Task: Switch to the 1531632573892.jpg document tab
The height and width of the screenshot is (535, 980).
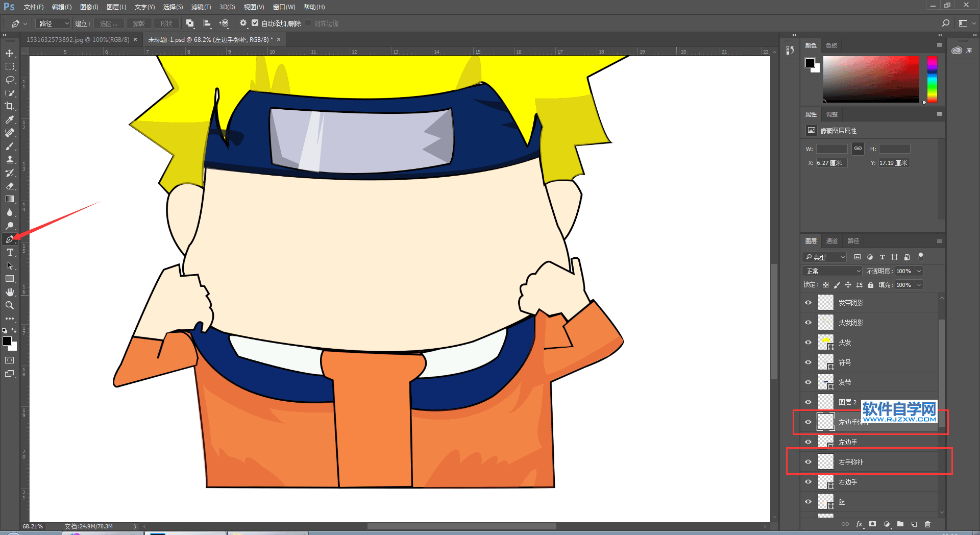Action: coord(78,39)
